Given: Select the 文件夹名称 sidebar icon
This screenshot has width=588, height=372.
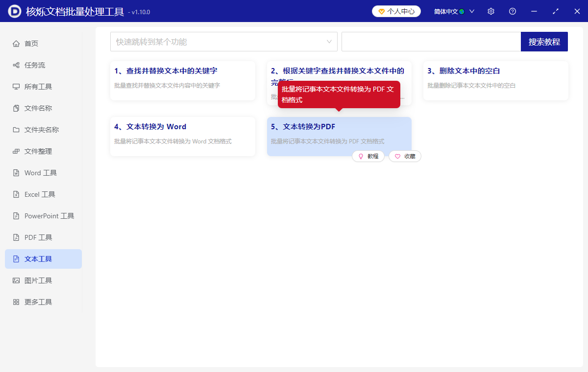Looking at the screenshot, I should 17,129.
